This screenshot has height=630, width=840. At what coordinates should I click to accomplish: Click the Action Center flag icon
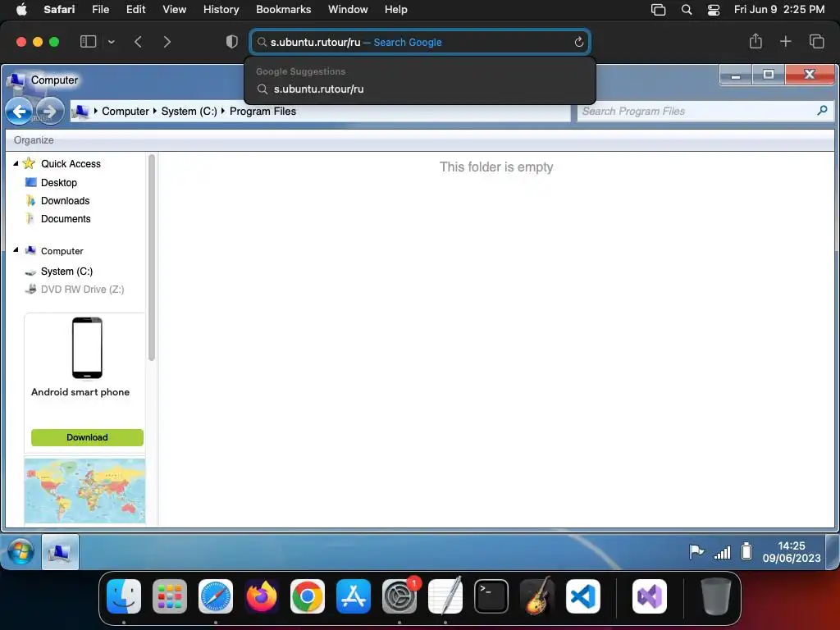point(696,551)
